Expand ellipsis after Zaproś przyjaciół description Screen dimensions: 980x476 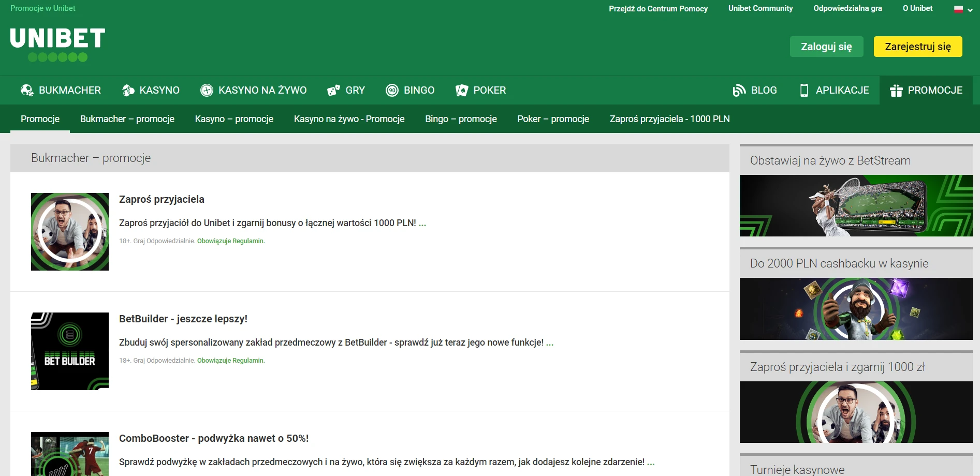422,224
